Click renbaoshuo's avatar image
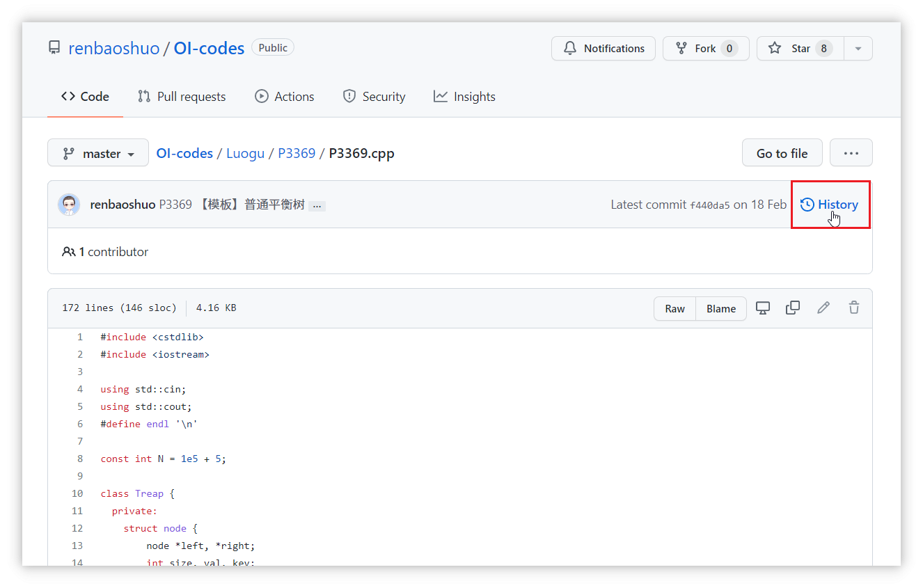This screenshot has width=923, height=588. pyautogui.click(x=68, y=205)
